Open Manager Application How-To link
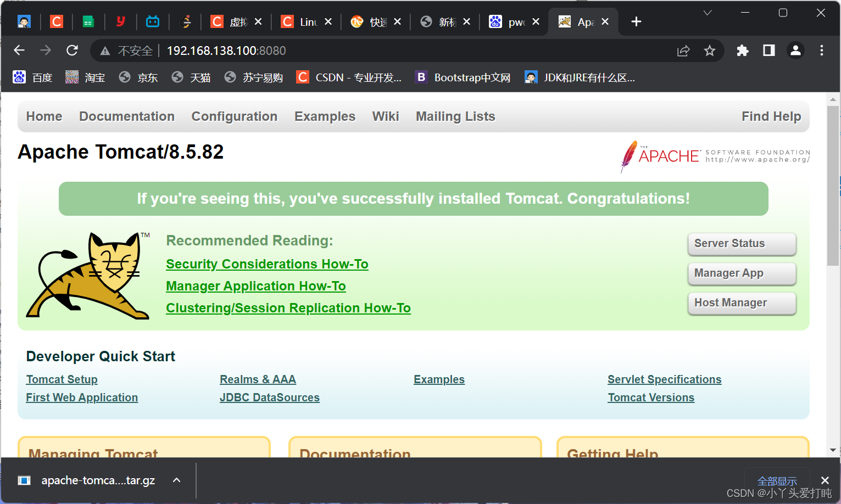The width and height of the screenshot is (841, 504). coord(256,286)
